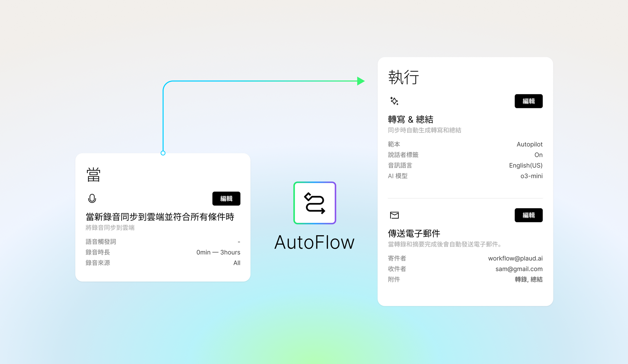
Task: Click recording source value All
Action: pyautogui.click(x=237, y=263)
